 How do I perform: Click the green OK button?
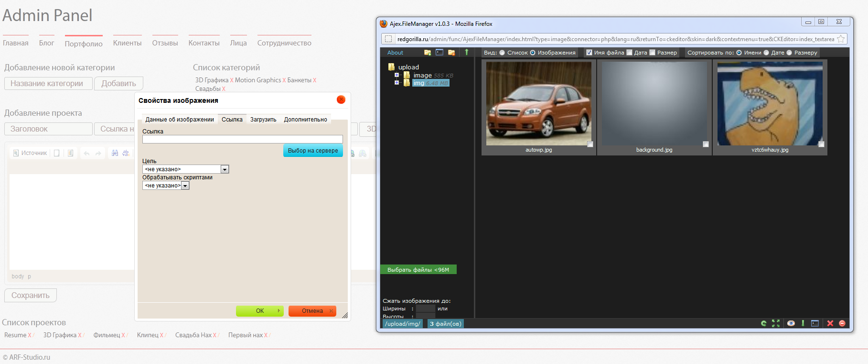coord(260,311)
